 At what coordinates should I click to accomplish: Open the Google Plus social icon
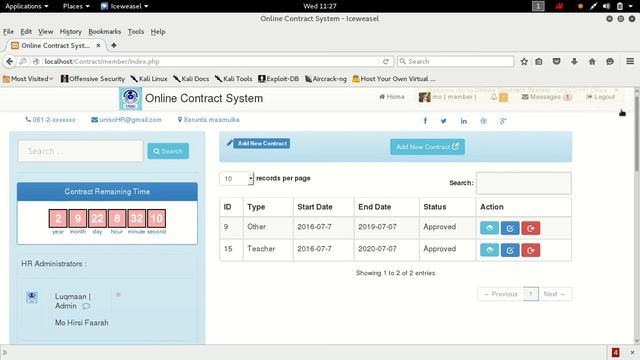[503, 121]
